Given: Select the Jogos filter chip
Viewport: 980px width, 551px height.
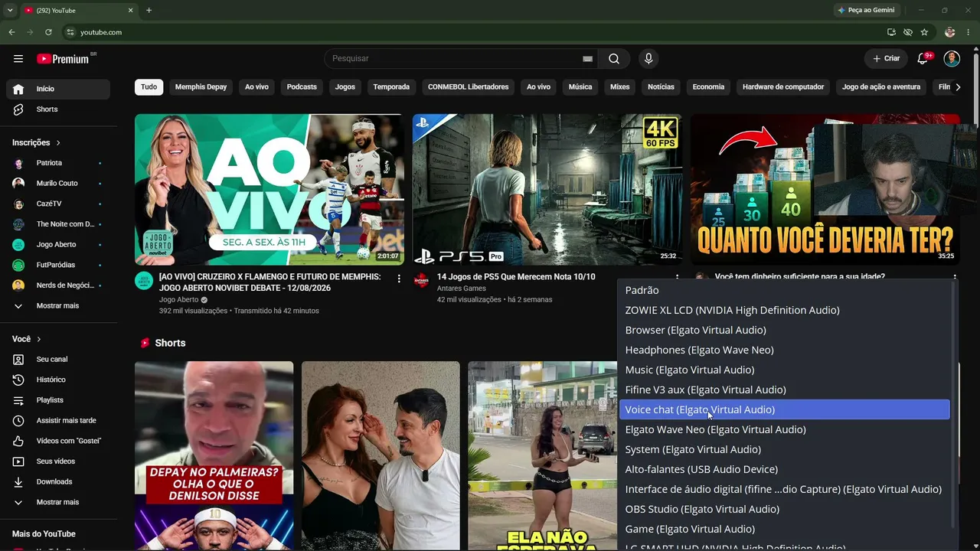Looking at the screenshot, I should coord(345,87).
